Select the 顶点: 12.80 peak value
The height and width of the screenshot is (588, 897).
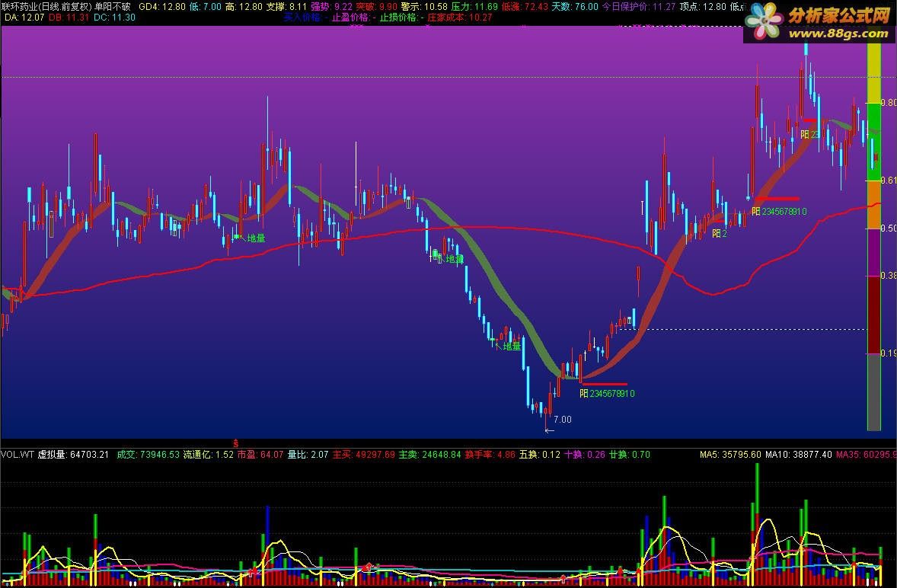tap(703, 7)
